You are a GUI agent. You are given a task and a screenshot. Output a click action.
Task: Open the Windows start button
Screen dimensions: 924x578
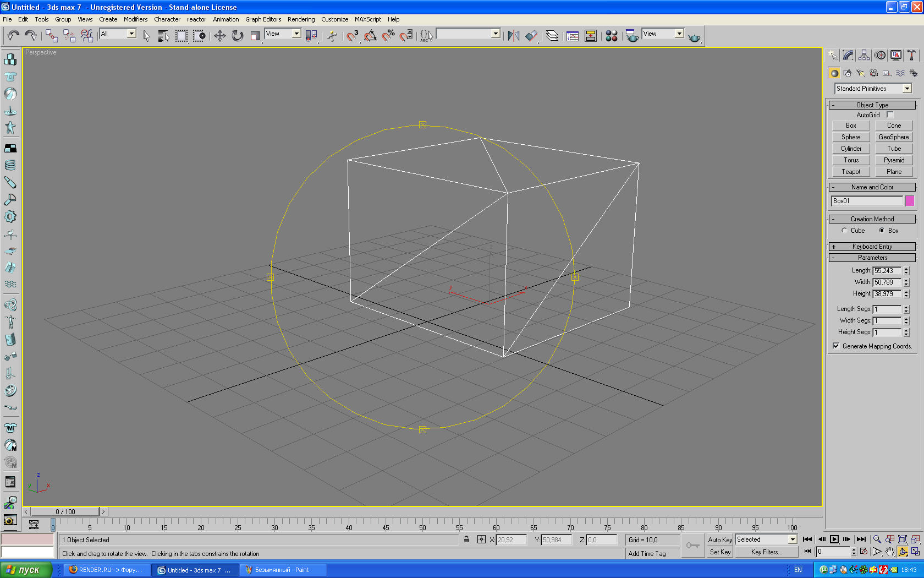point(26,570)
